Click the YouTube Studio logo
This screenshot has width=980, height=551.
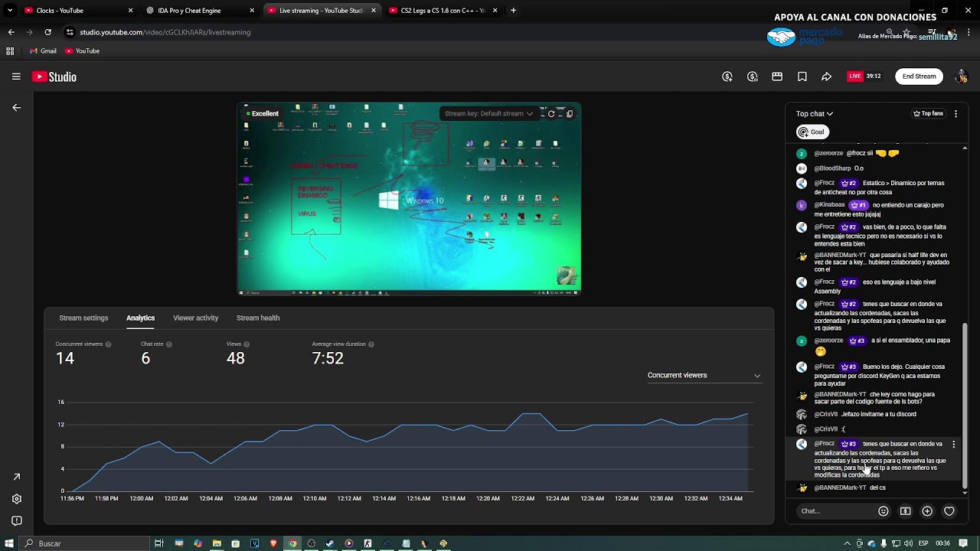[54, 77]
